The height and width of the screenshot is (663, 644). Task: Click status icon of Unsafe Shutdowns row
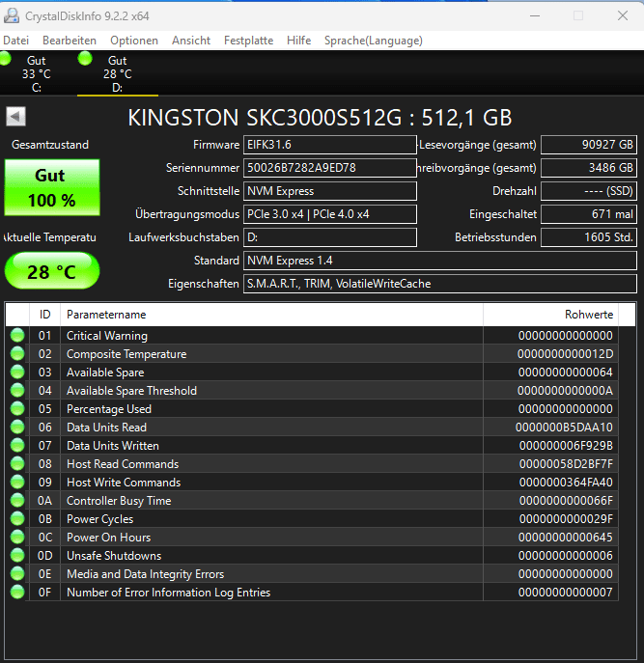point(17,555)
